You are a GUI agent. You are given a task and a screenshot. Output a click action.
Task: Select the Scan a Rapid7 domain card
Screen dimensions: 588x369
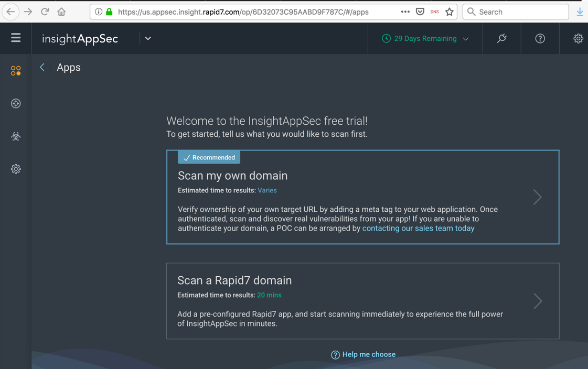tap(362, 301)
